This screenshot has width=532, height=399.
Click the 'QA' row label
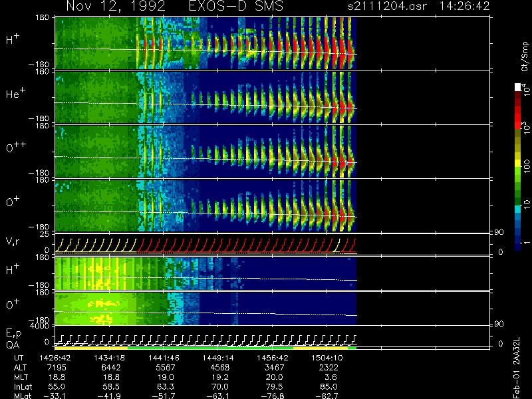coord(13,345)
